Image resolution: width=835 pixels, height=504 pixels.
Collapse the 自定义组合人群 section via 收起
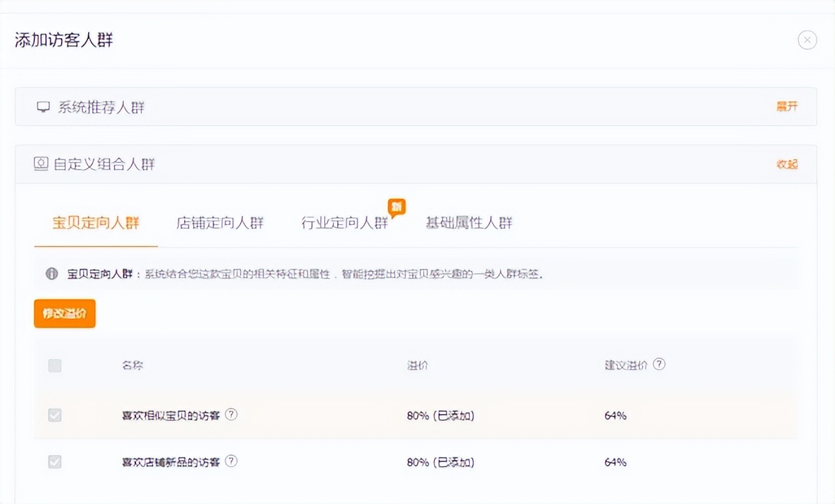tap(786, 164)
